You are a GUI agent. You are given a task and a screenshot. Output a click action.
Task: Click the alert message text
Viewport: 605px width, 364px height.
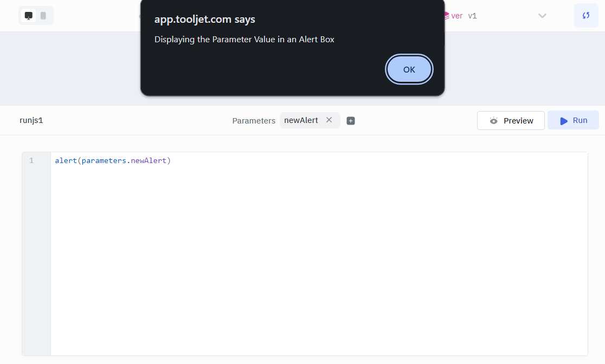(244, 40)
